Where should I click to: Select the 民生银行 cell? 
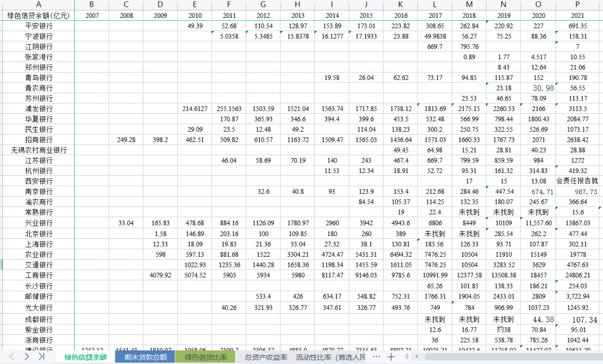[x=39, y=130]
